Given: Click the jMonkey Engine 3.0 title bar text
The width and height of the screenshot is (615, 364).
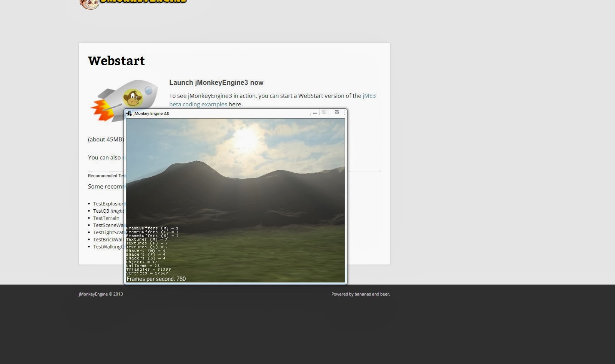Looking at the screenshot, I should [151, 113].
